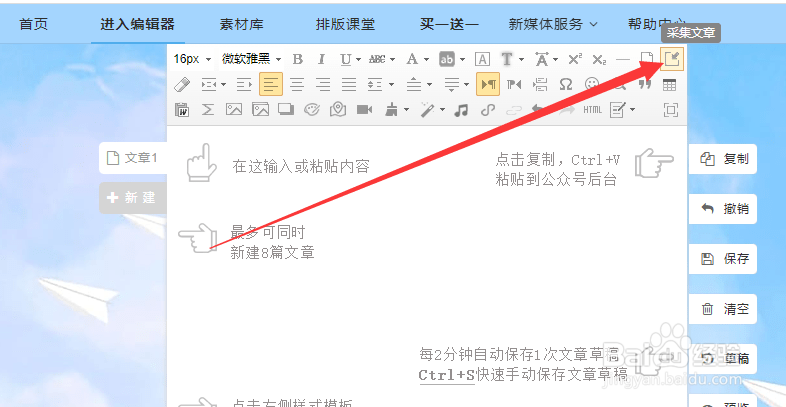Insert music with note icon

(x=461, y=109)
